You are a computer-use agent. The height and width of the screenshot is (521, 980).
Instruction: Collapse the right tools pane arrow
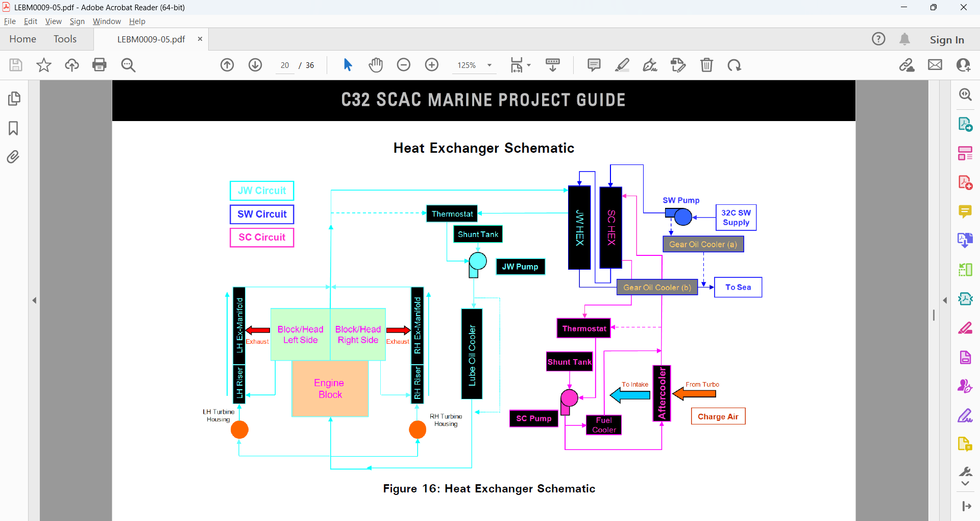[945, 300]
